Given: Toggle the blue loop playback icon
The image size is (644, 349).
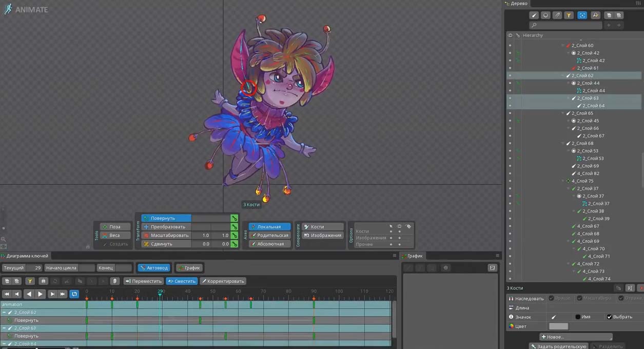Looking at the screenshot, I should point(74,294).
